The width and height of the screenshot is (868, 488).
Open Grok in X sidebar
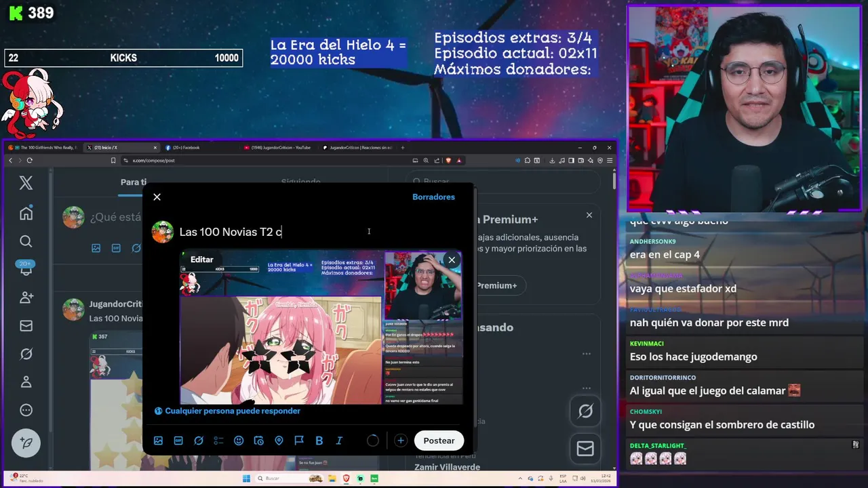pos(26,354)
